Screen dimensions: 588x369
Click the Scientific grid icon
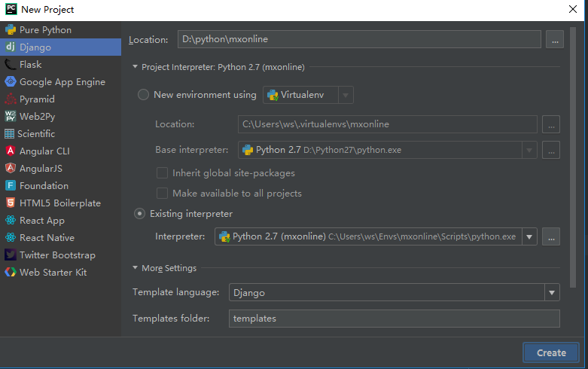9,133
